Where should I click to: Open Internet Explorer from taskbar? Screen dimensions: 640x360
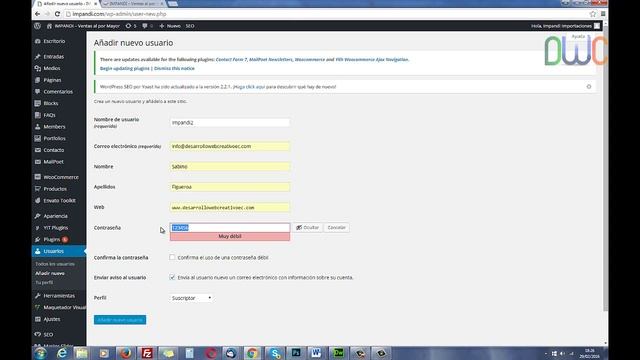pos(62,353)
